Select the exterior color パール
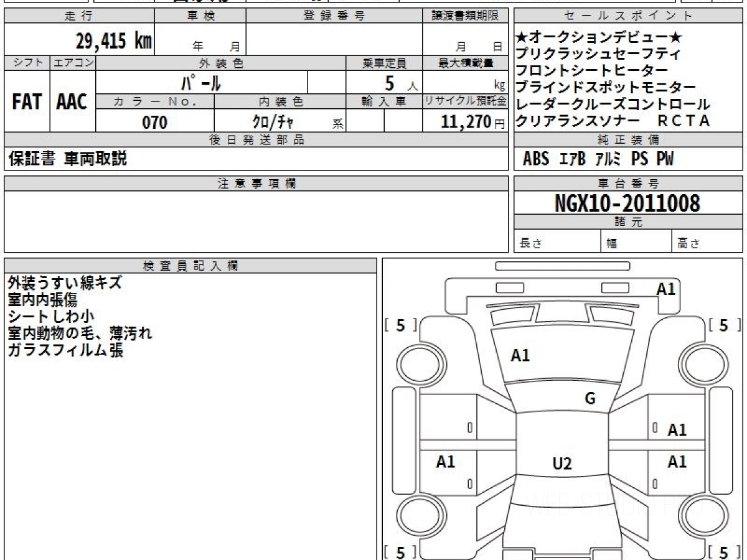The image size is (747, 560). [x=201, y=82]
